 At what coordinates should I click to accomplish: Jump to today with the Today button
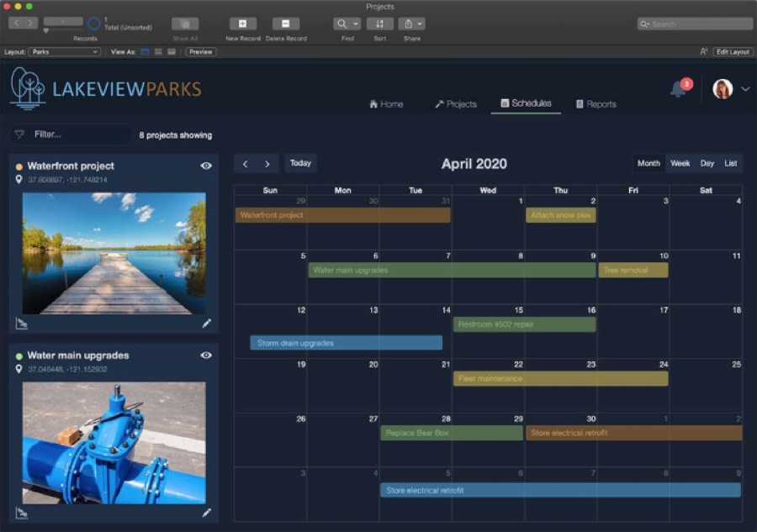(300, 163)
